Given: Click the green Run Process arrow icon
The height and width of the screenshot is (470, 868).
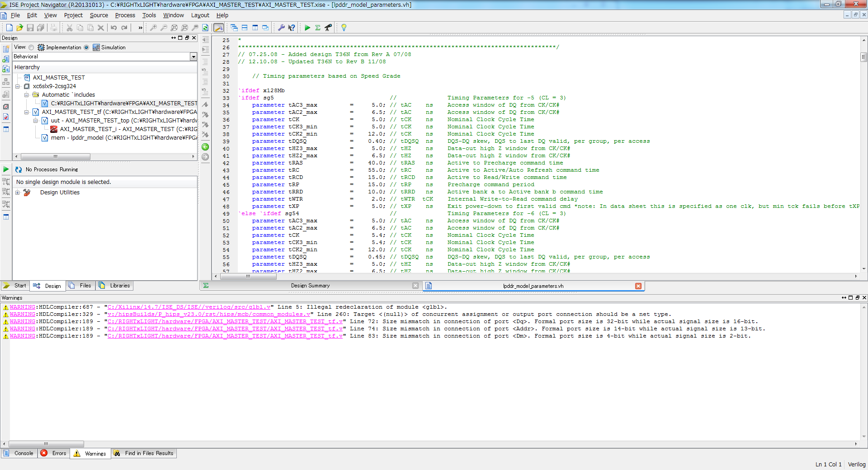Looking at the screenshot, I should click(x=6, y=169).
